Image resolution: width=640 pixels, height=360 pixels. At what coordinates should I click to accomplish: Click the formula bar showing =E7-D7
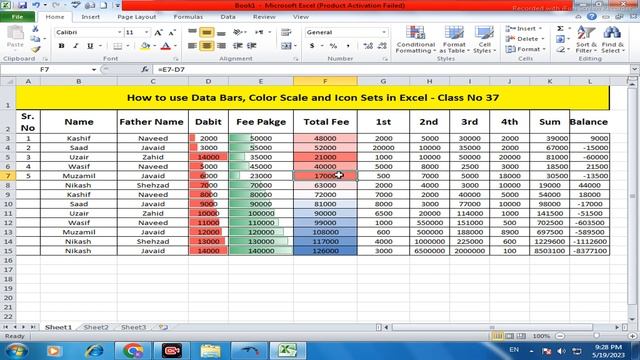[x=392, y=69]
